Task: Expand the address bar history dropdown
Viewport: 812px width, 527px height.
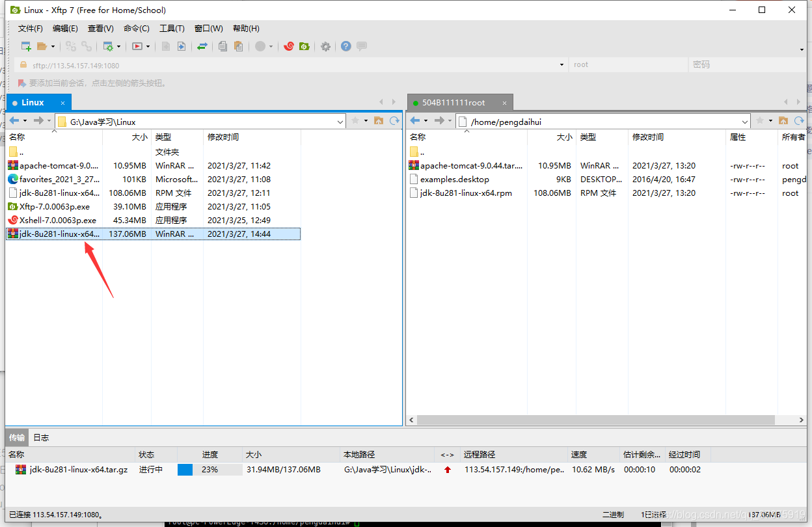Action: [562, 65]
